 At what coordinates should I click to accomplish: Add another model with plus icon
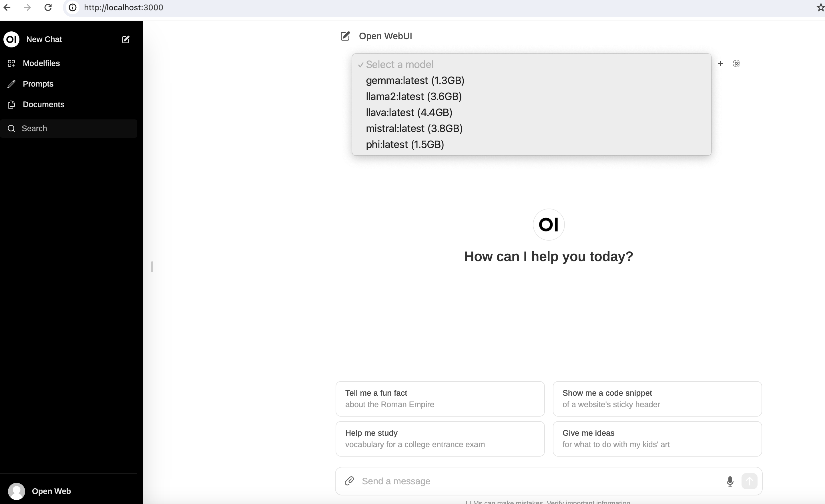coord(720,64)
